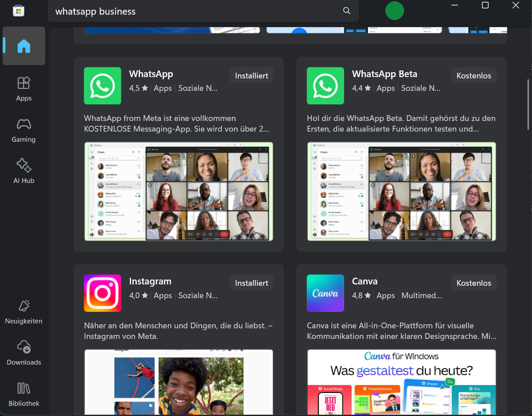
Task: Open the Gaming section in sidebar
Action: [x=24, y=130]
